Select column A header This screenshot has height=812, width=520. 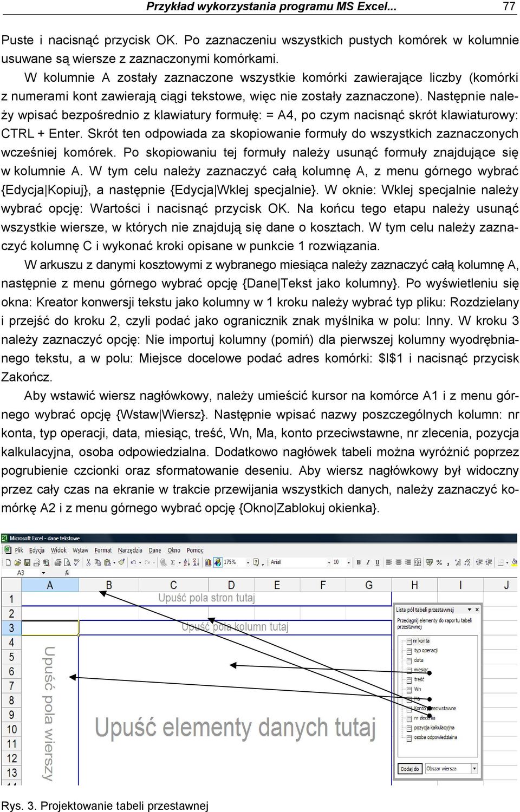click(x=50, y=585)
